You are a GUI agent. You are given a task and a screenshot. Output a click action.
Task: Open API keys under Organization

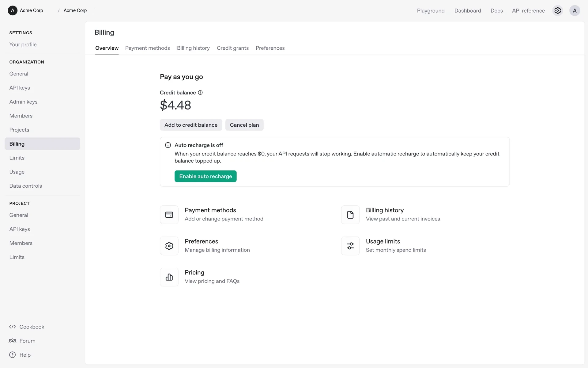pos(42,88)
